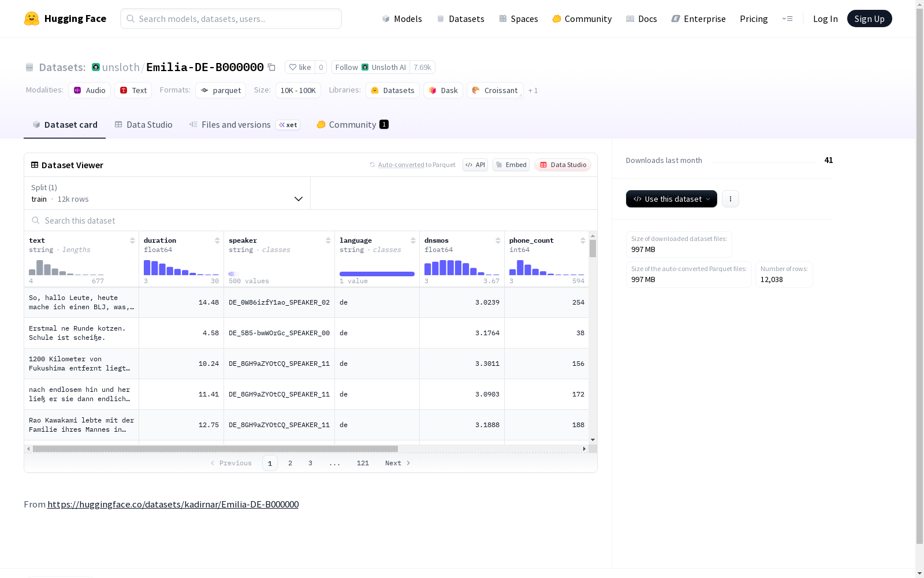Image resolution: width=924 pixels, height=578 pixels.
Task: Click the table vertical scrollbar thumb
Action: [593, 249]
